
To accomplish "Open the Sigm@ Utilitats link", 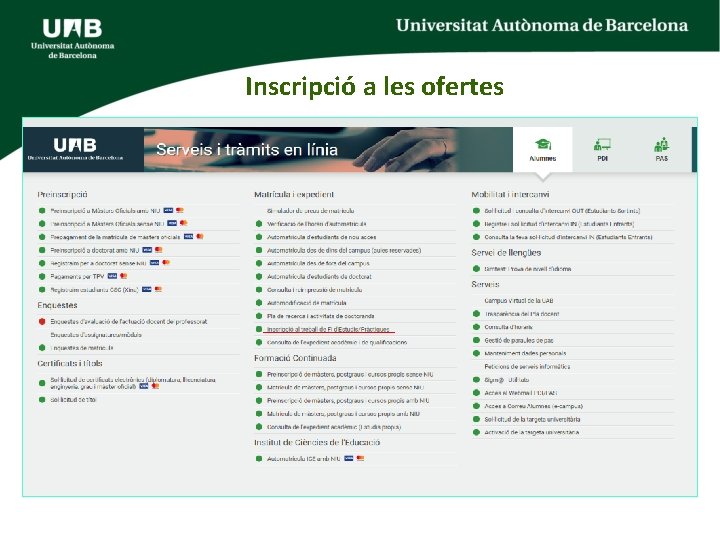I will click(x=506, y=380).
